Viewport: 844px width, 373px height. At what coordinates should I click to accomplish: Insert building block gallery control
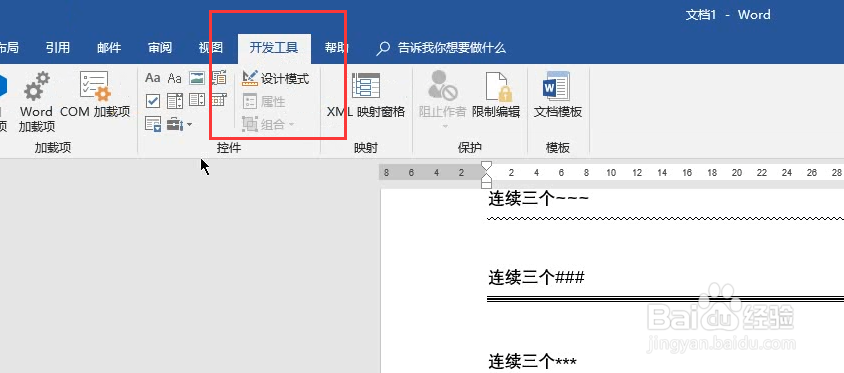tap(219, 78)
